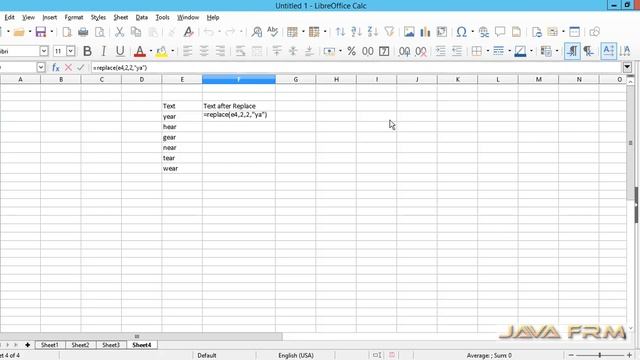Click the Insert special character omega icon
Viewport: 640px width, 360px height.
(462, 32)
